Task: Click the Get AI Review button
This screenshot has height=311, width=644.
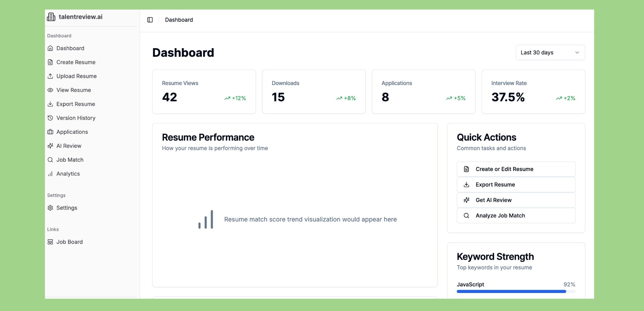Action: [x=516, y=200]
